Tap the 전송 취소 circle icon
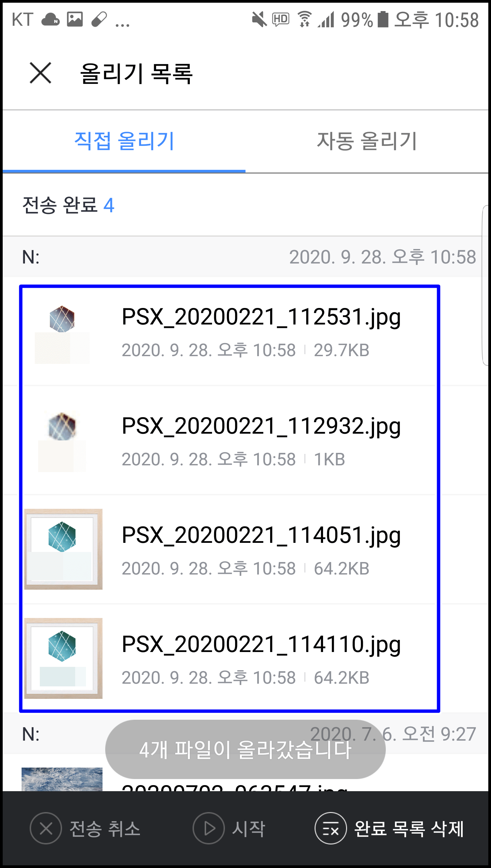 46,828
